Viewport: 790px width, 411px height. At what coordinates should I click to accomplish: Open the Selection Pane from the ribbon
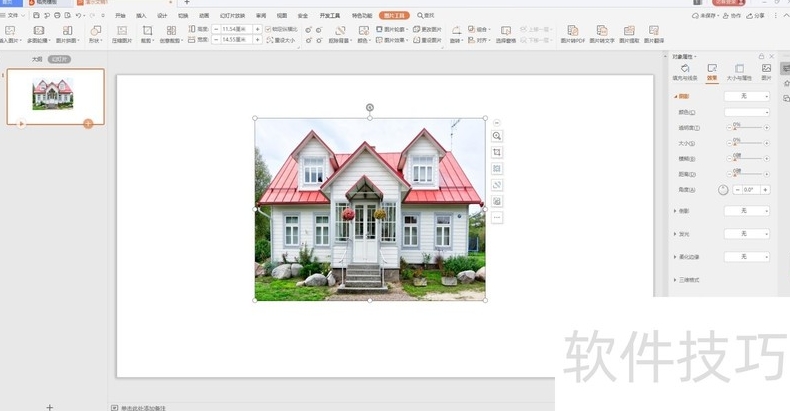[x=506, y=35]
